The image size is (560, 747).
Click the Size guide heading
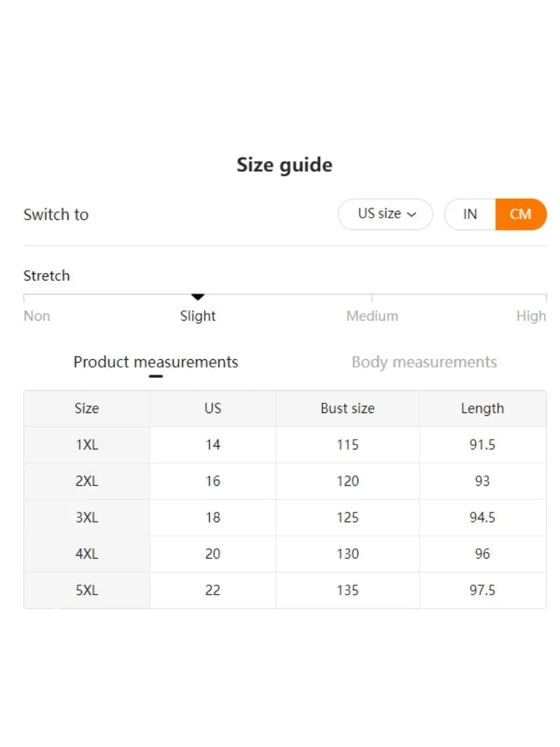click(x=284, y=165)
